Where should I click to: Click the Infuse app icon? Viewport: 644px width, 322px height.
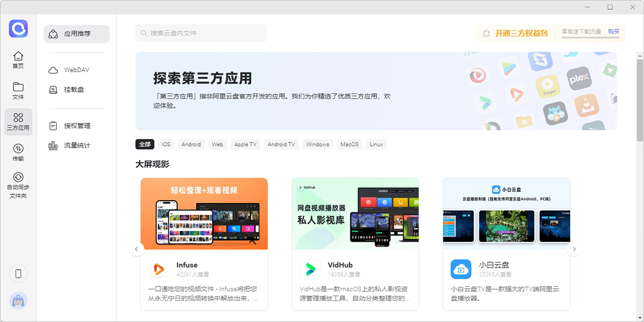pos(158,269)
